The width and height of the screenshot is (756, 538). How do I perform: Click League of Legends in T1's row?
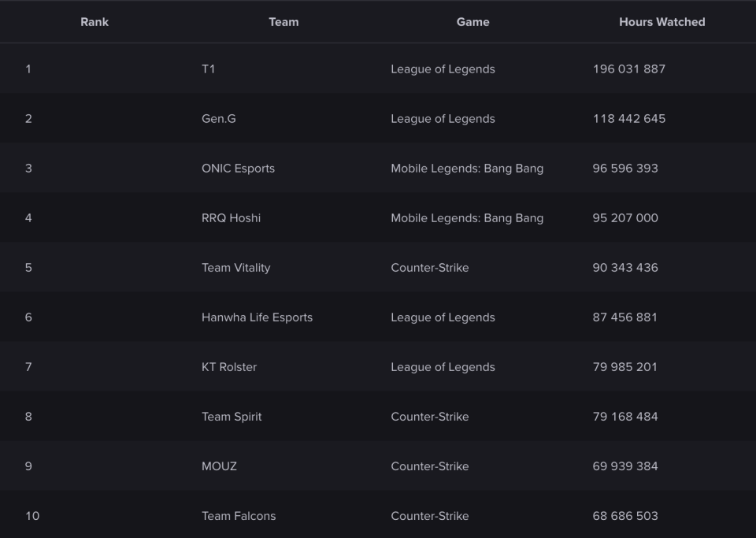pyautogui.click(x=443, y=69)
